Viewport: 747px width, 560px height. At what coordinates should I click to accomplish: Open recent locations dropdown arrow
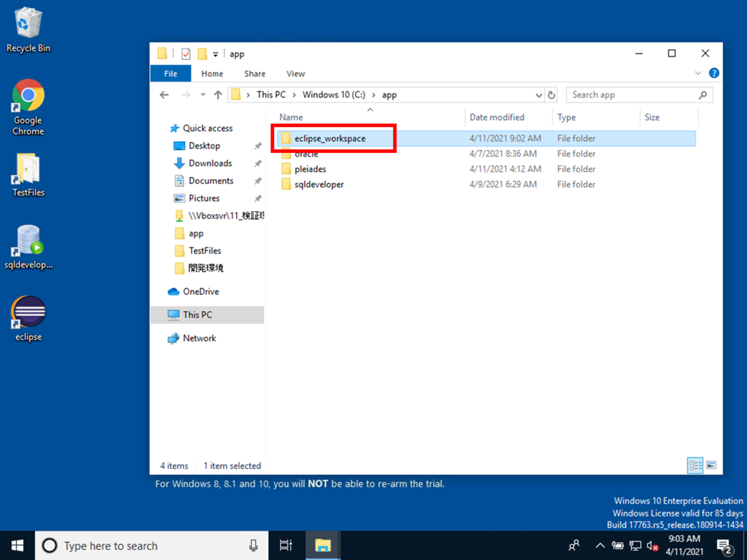click(203, 95)
